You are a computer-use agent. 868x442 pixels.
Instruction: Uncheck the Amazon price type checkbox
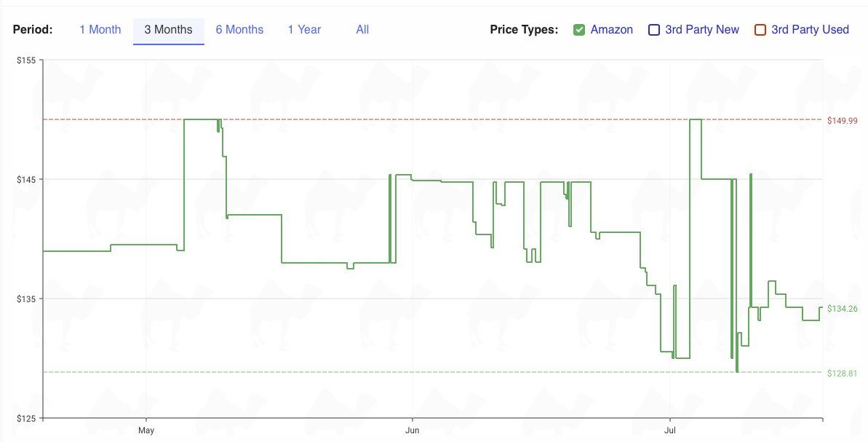pyautogui.click(x=579, y=30)
